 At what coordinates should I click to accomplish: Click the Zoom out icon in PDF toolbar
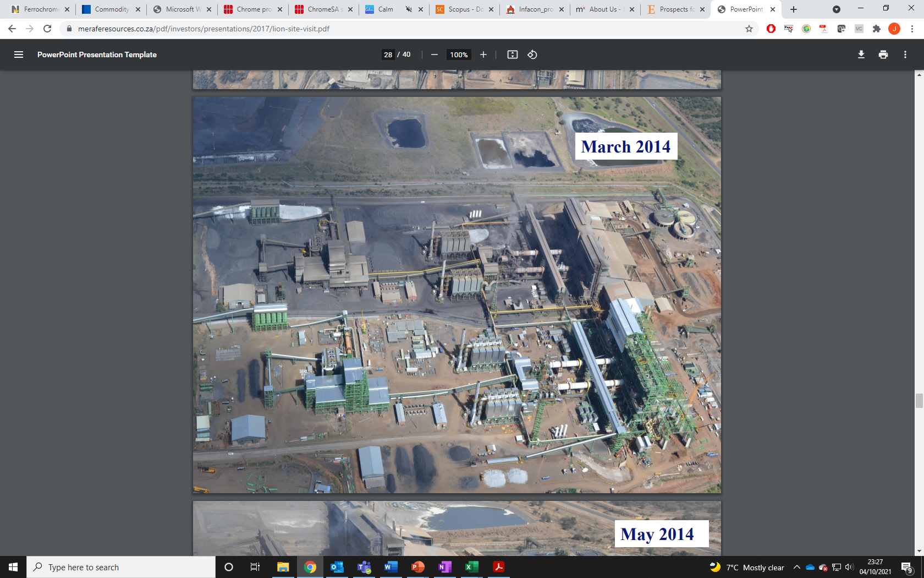435,54
